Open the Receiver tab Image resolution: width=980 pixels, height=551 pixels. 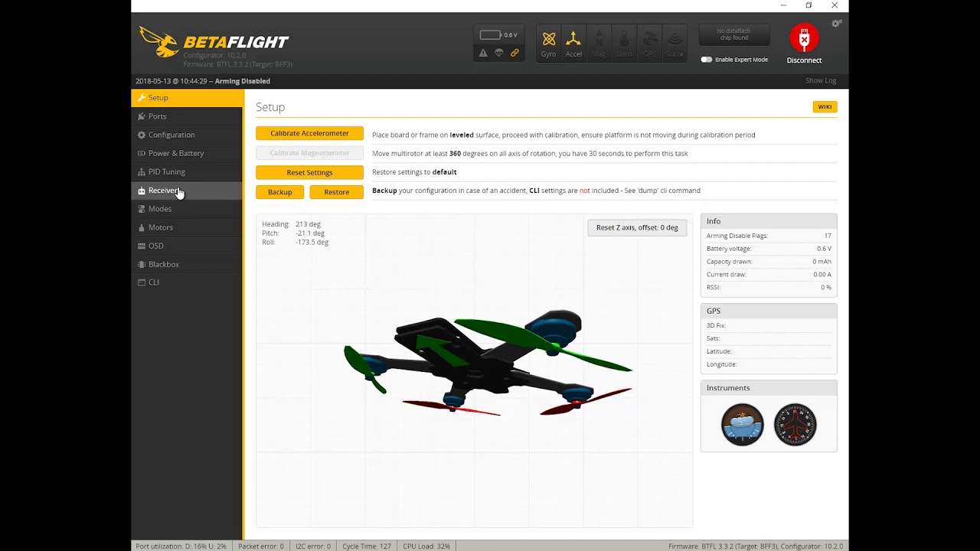pyautogui.click(x=188, y=191)
